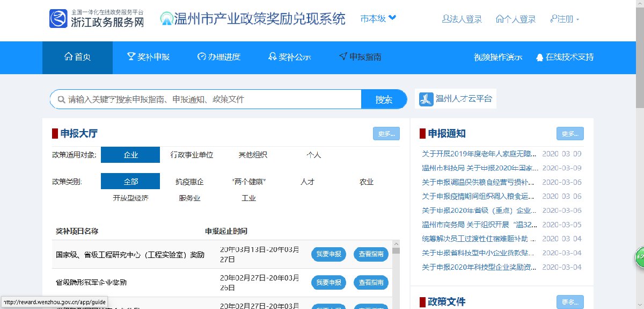Click the 浙江政务服务网 logo icon
The width and height of the screenshot is (644, 309).
coord(58,19)
